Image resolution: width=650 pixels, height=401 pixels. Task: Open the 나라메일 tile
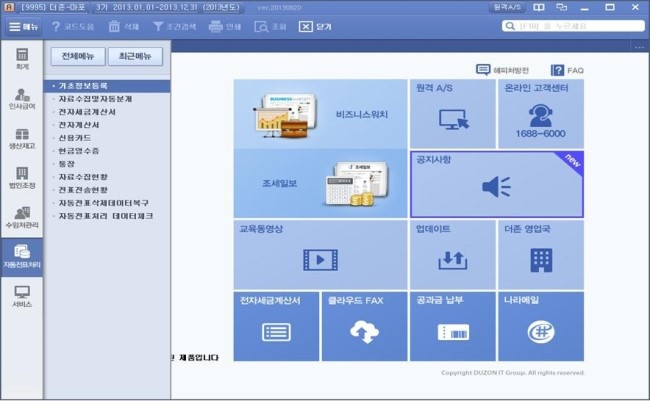541,326
